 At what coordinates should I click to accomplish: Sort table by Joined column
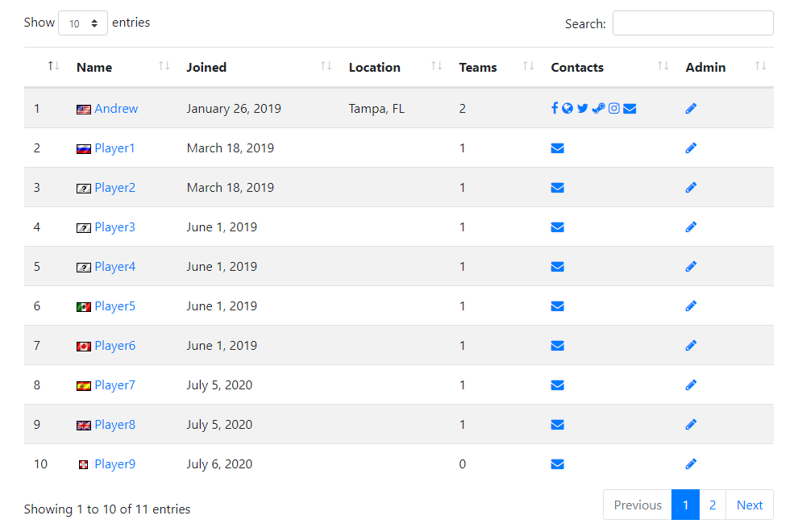point(259,67)
